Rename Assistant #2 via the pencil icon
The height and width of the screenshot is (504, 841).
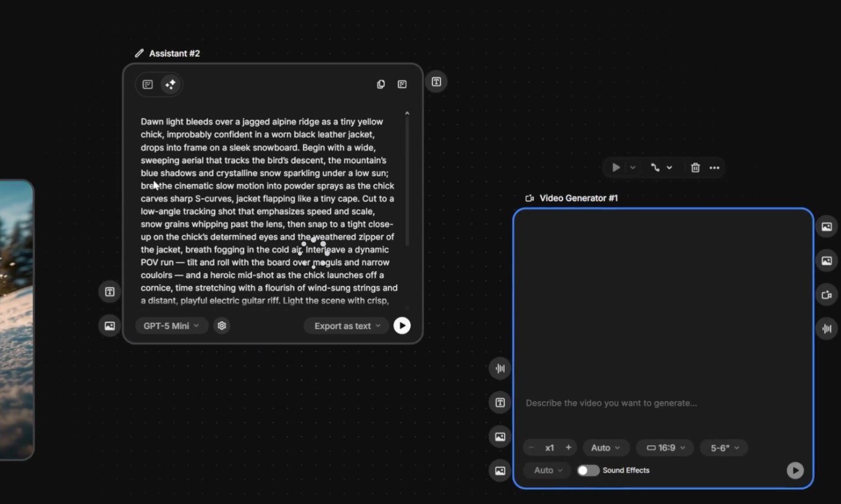pos(139,54)
